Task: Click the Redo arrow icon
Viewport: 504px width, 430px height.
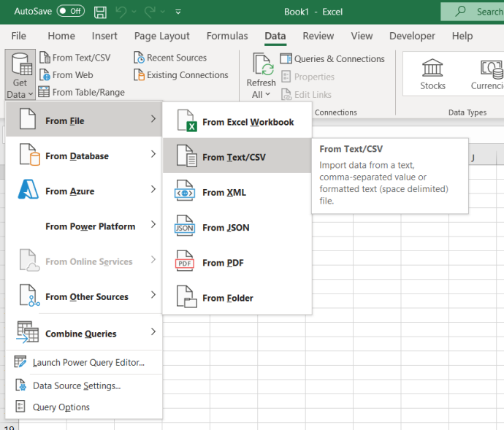Action: coord(150,12)
